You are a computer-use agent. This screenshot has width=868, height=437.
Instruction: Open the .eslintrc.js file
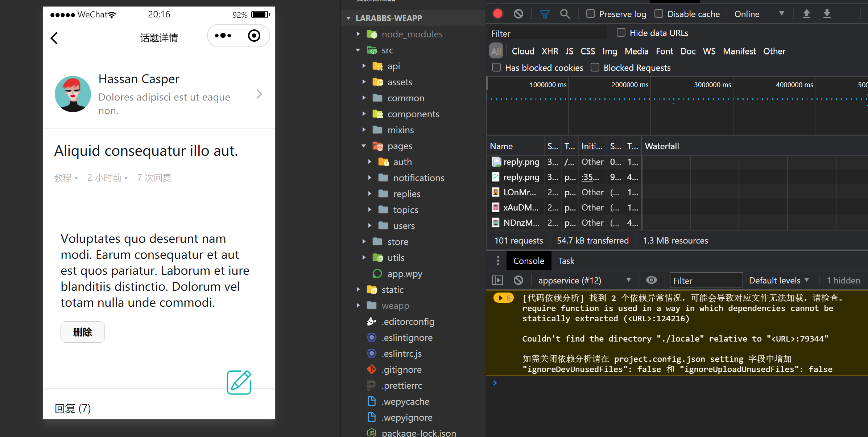click(x=401, y=354)
